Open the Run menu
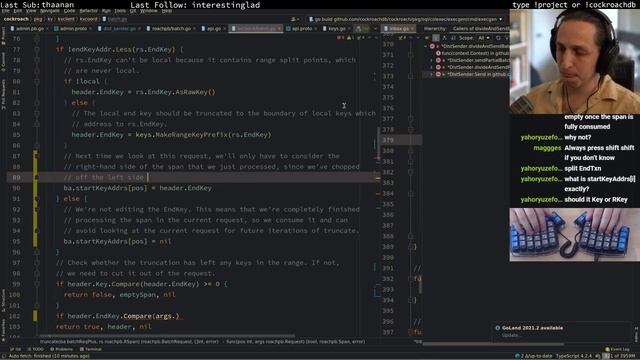 pos(106,11)
